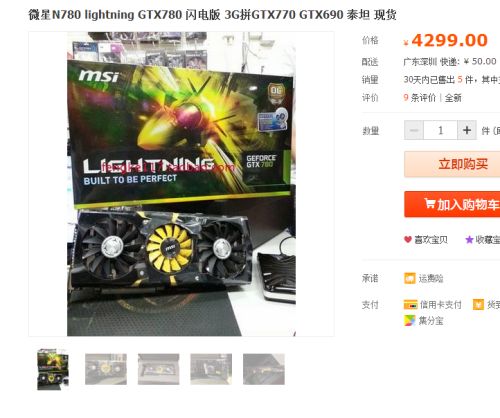Select the fourth product thumbnail
Image resolution: width=500 pixels, height=418 pixels.
(211, 369)
